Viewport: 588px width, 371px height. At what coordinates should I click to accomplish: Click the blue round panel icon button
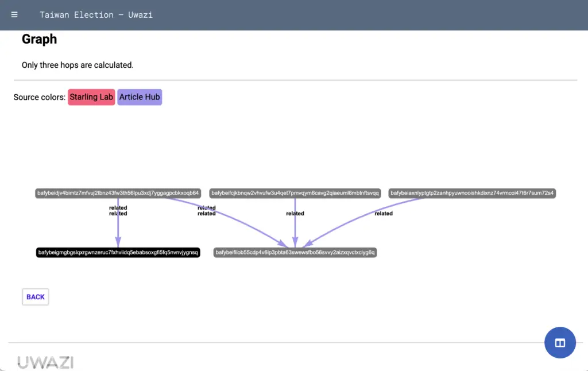tap(560, 342)
